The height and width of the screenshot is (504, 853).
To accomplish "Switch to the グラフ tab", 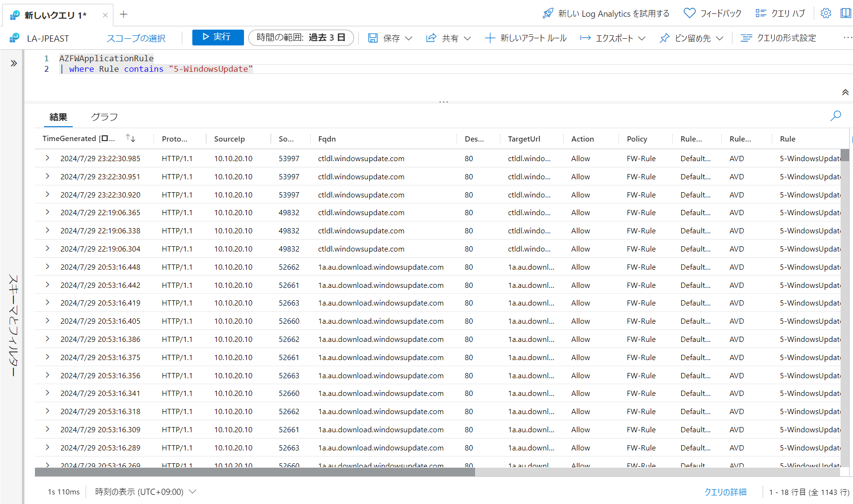I will 104,117.
